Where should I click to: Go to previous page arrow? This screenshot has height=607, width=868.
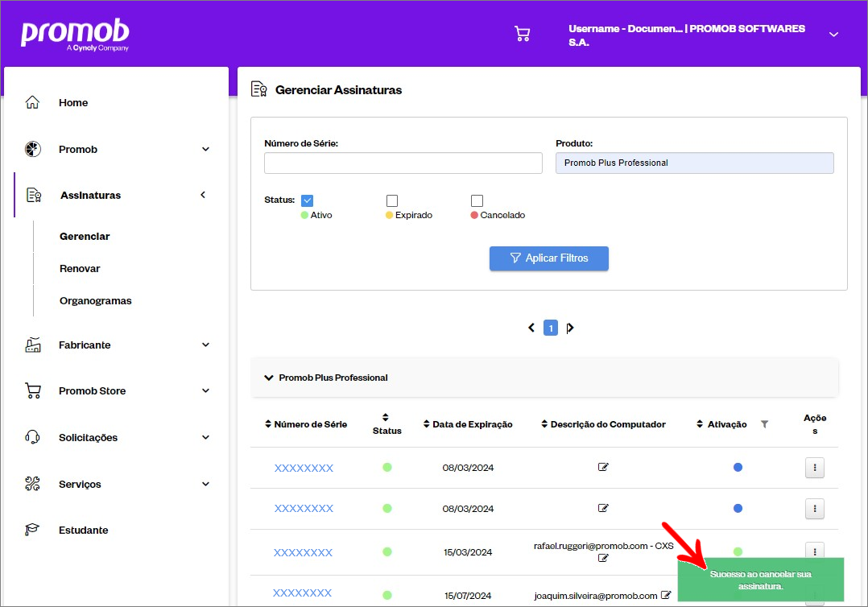tap(531, 328)
